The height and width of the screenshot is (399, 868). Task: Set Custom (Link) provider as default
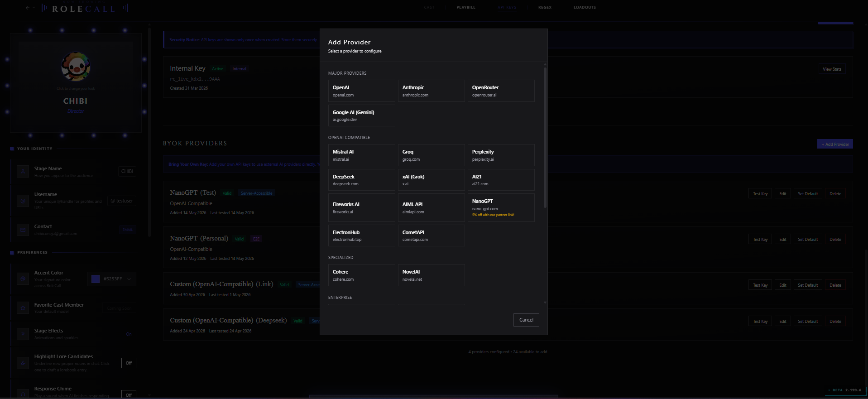808,285
